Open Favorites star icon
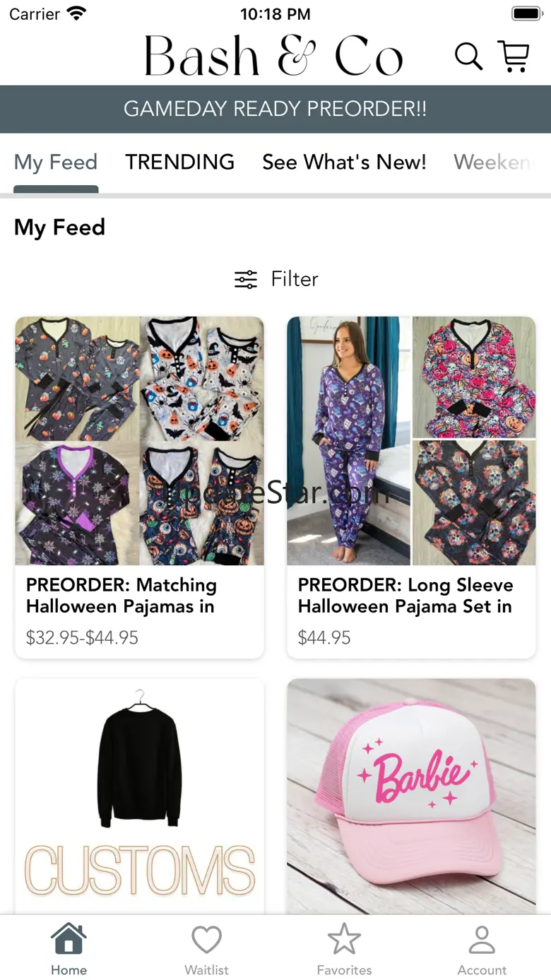The height and width of the screenshot is (980, 551). click(x=344, y=940)
